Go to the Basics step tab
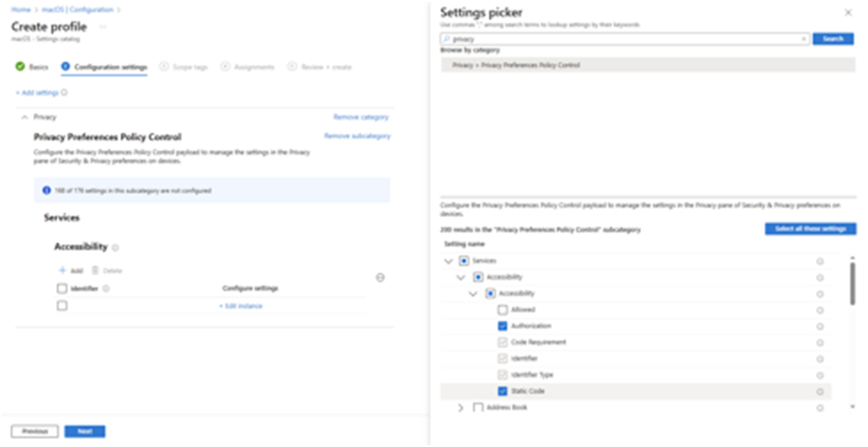 tap(33, 67)
